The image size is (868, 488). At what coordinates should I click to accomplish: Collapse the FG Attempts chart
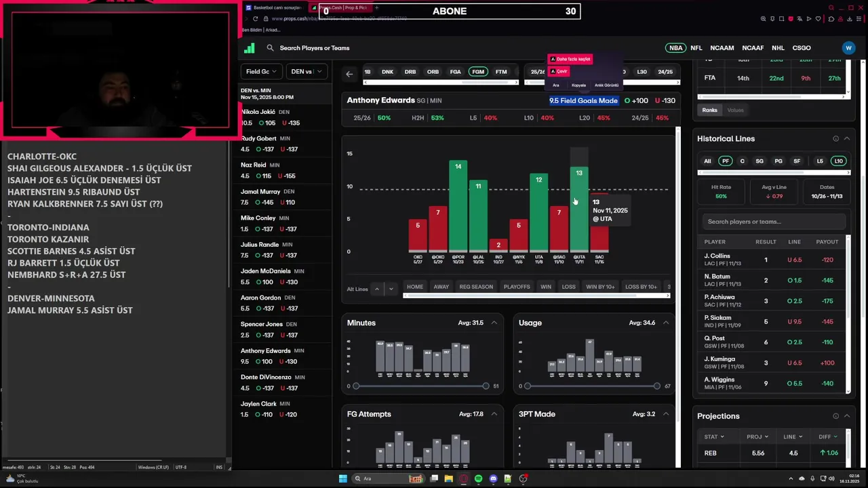coord(494,414)
